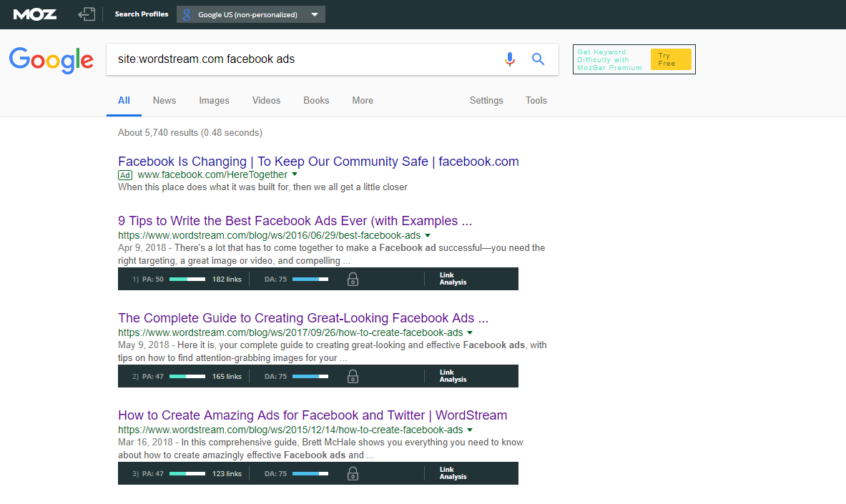This screenshot has width=846, height=504.
Task: Switch to the News tab
Action: (x=164, y=101)
